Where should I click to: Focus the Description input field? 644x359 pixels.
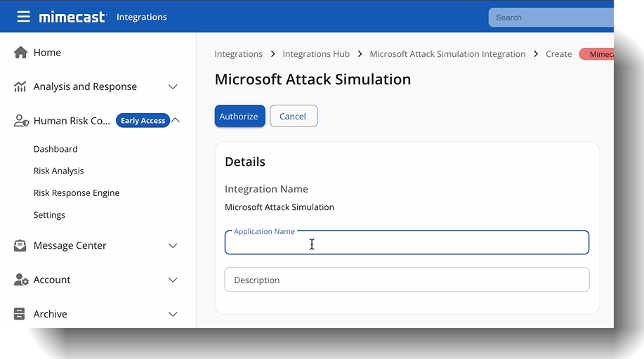coord(407,280)
